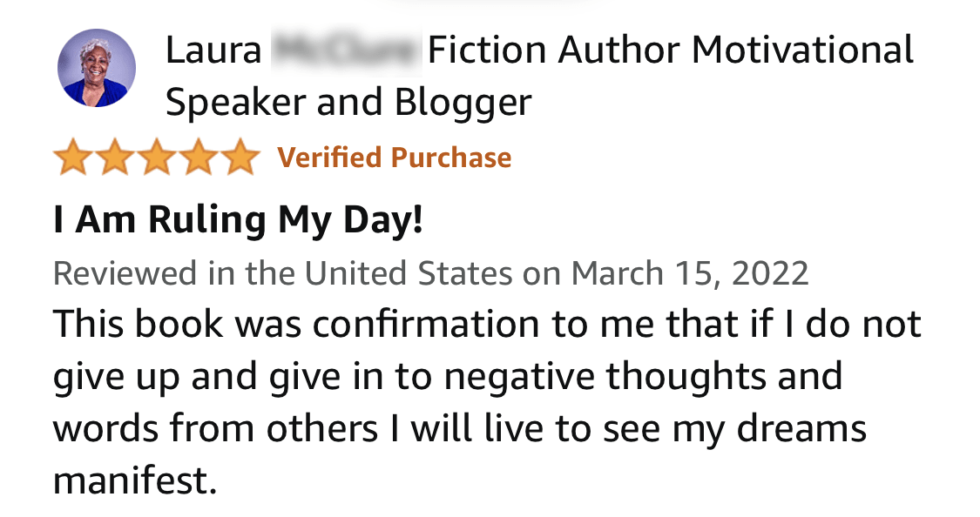The image size is (980, 517).
Task: Click "United States" in the review date line
Action: click(x=408, y=273)
